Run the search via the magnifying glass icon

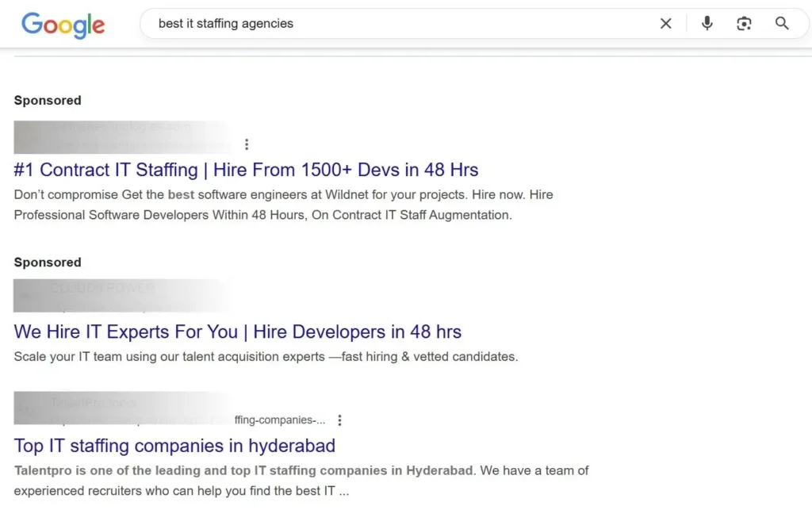[x=782, y=23]
